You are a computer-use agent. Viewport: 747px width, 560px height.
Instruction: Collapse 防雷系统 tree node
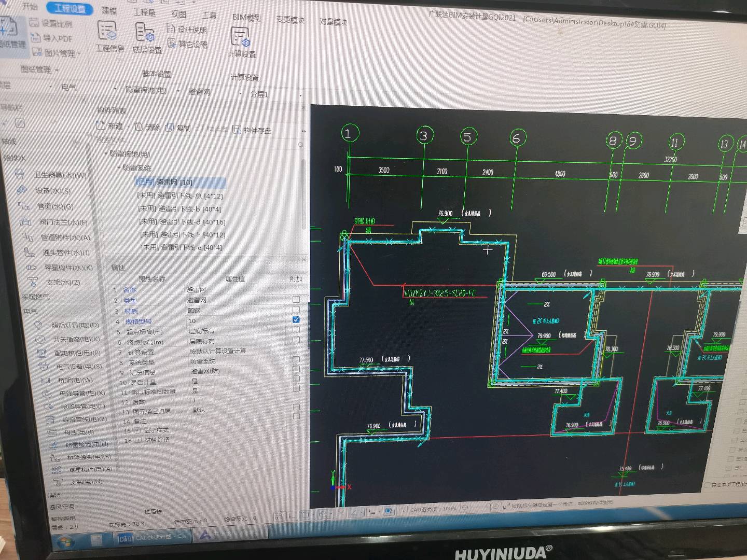tap(119, 167)
